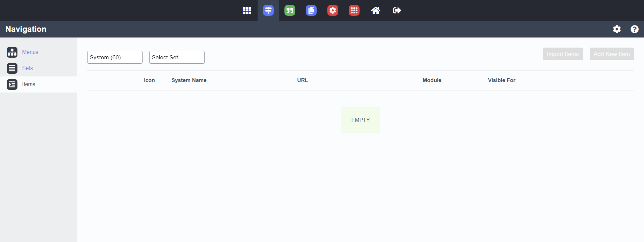Open help question mark icon
The height and width of the screenshot is (242, 644).
634,29
